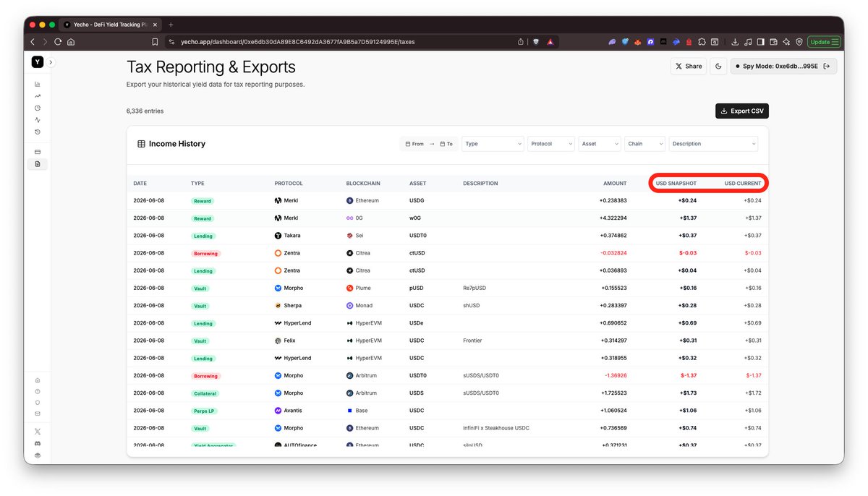The height and width of the screenshot is (496, 868).
Task: Open the Chain filter dropdown
Action: [644, 144]
